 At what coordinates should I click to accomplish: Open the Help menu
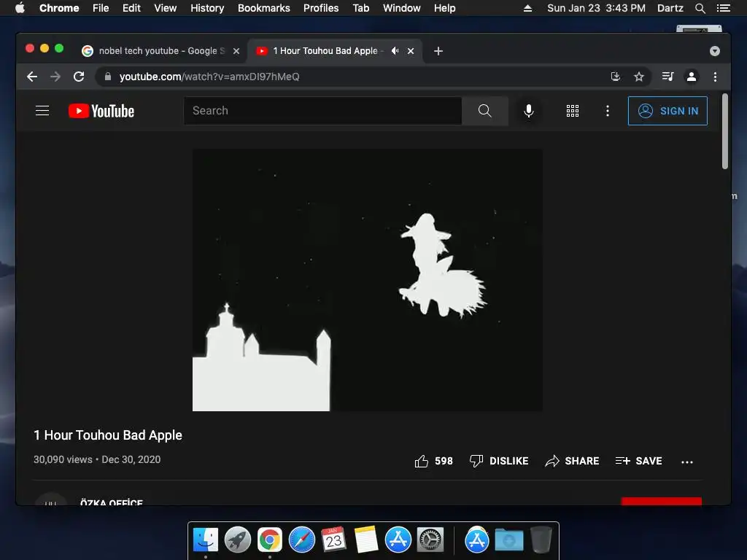(444, 8)
